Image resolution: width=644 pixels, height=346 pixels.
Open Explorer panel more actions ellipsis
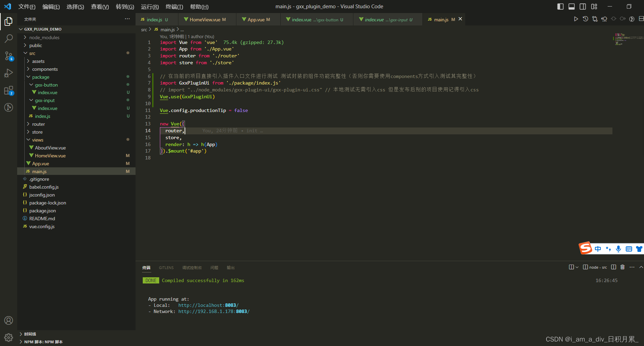[127, 19]
